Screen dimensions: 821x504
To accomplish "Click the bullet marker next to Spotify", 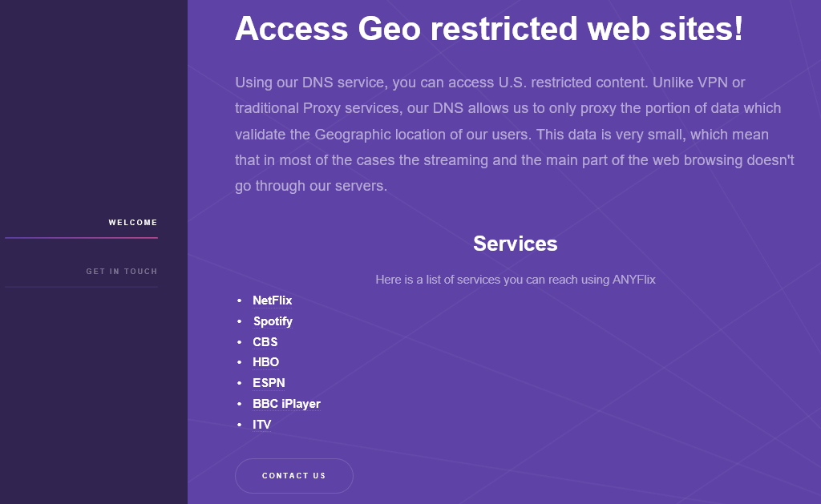I will coord(239,322).
